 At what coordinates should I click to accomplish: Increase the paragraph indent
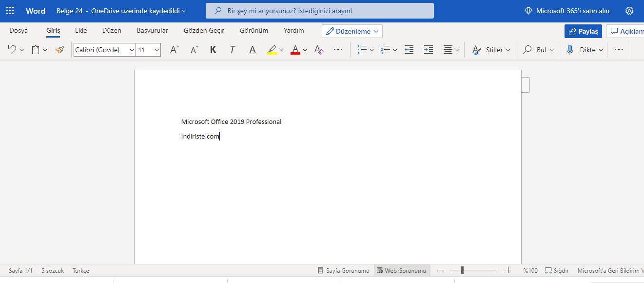(x=429, y=50)
